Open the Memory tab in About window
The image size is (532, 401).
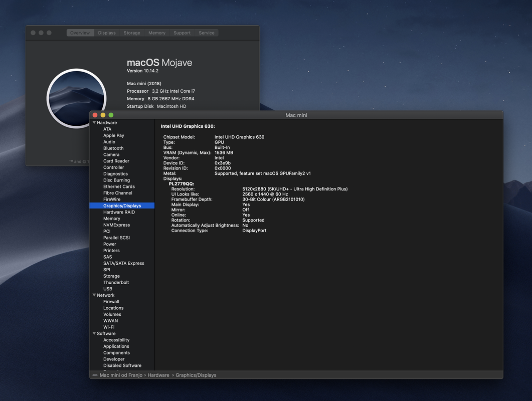coord(157,33)
